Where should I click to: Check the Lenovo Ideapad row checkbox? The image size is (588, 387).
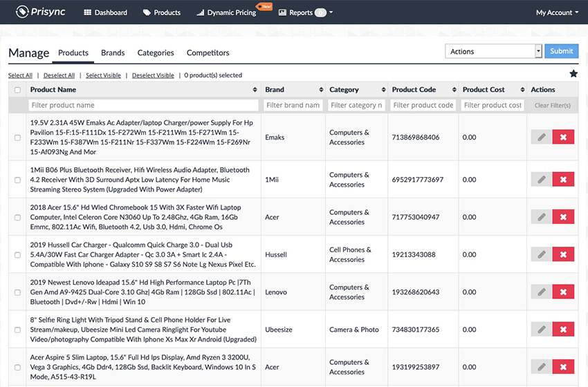click(x=17, y=292)
